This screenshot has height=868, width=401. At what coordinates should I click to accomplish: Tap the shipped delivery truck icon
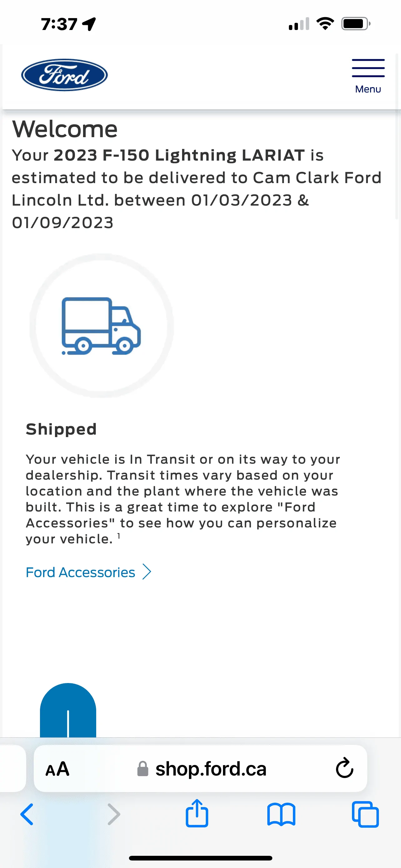click(101, 326)
